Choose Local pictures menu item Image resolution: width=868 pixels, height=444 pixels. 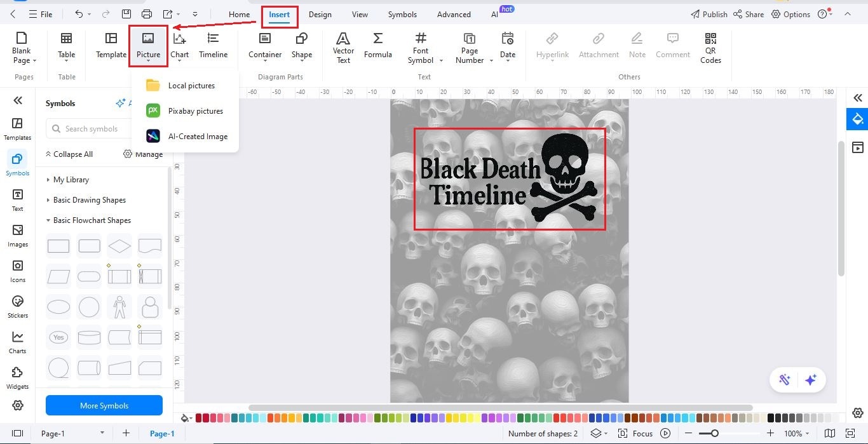[x=185, y=85]
